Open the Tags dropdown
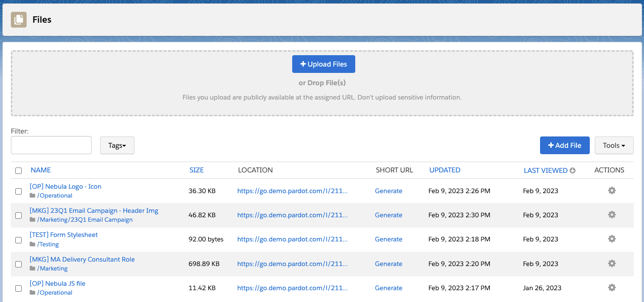This screenshot has height=302, width=644. (117, 145)
